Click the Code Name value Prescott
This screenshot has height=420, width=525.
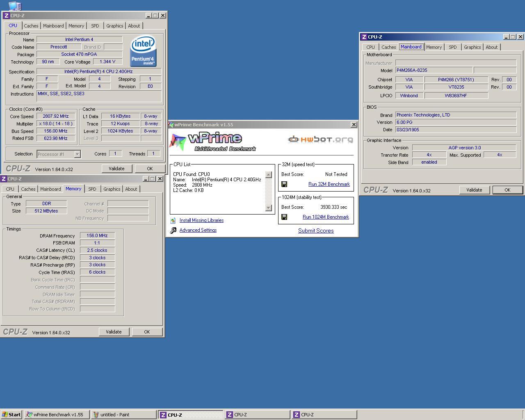pos(59,47)
